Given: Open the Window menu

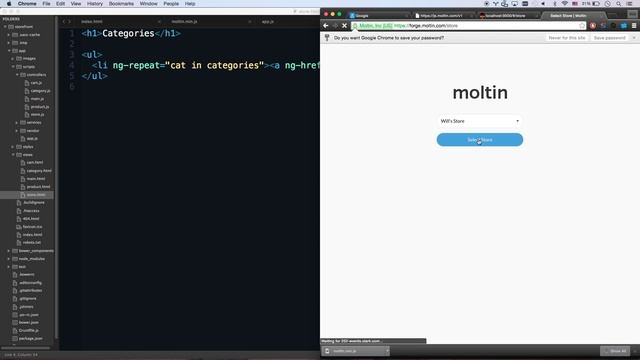Looking at the screenshot, I should [149, 4].
